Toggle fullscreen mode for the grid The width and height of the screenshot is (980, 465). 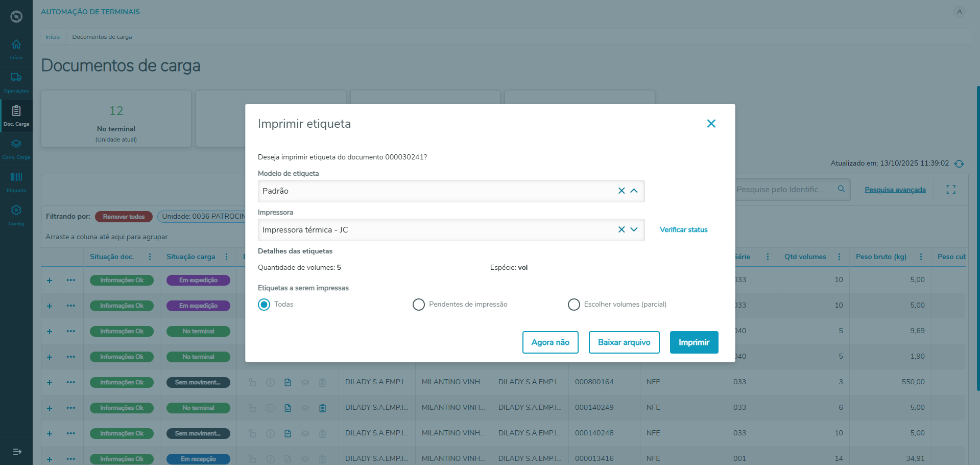click(950, 190)
